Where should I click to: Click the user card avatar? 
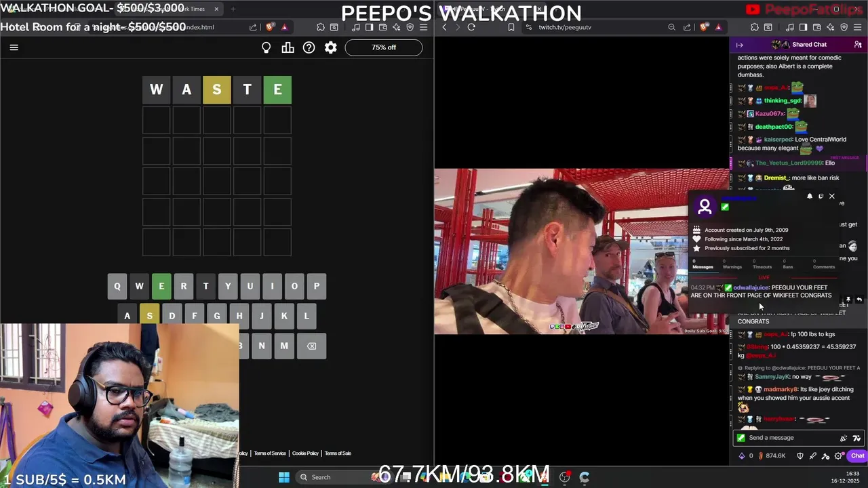[705, 207]
